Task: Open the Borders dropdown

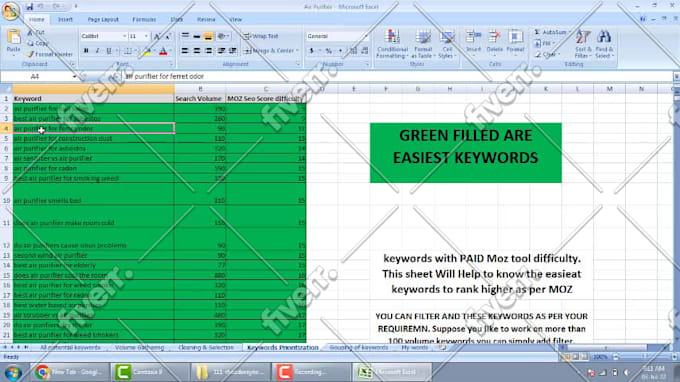Action: point(135,51)
